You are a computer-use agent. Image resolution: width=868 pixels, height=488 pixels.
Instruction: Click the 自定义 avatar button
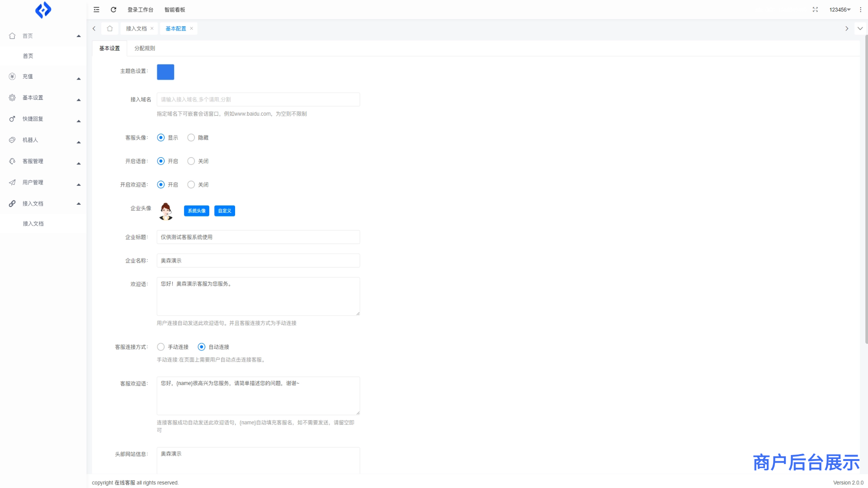coord(225,211)
